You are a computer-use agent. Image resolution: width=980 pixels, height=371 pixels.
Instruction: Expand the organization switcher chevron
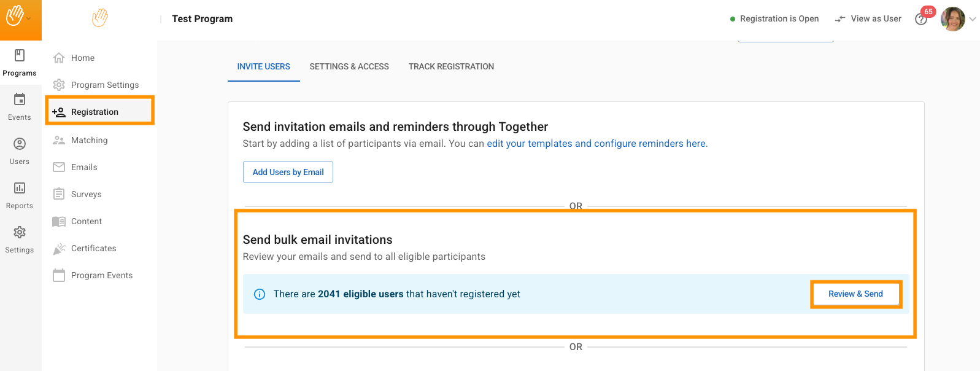[x=29, y=18]
